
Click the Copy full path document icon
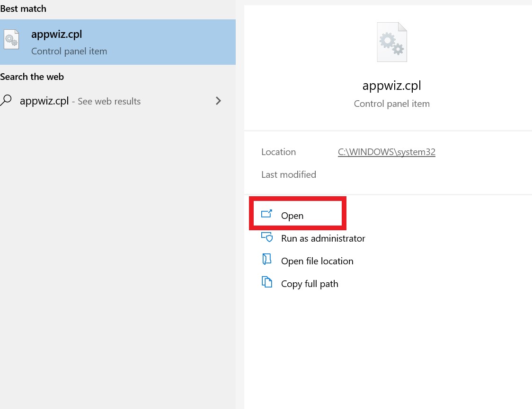267,283
